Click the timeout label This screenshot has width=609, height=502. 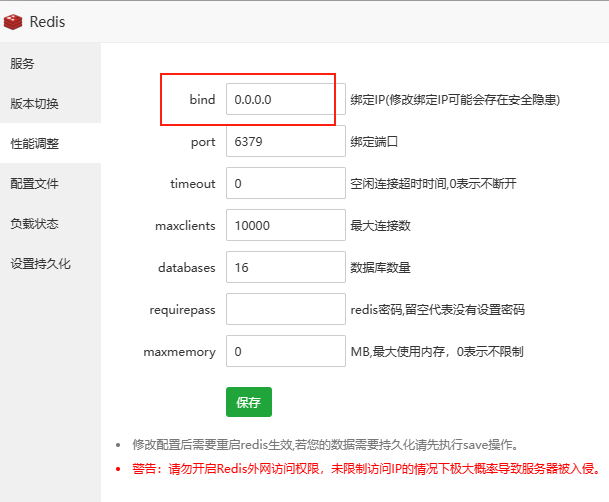click(193, 183)
